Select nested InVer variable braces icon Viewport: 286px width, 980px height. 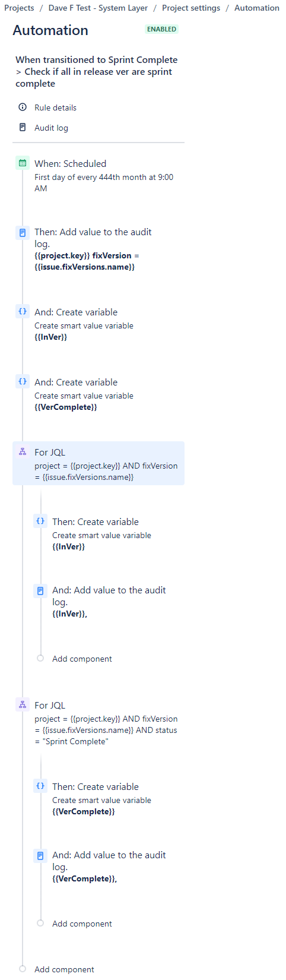coord(40,521)
